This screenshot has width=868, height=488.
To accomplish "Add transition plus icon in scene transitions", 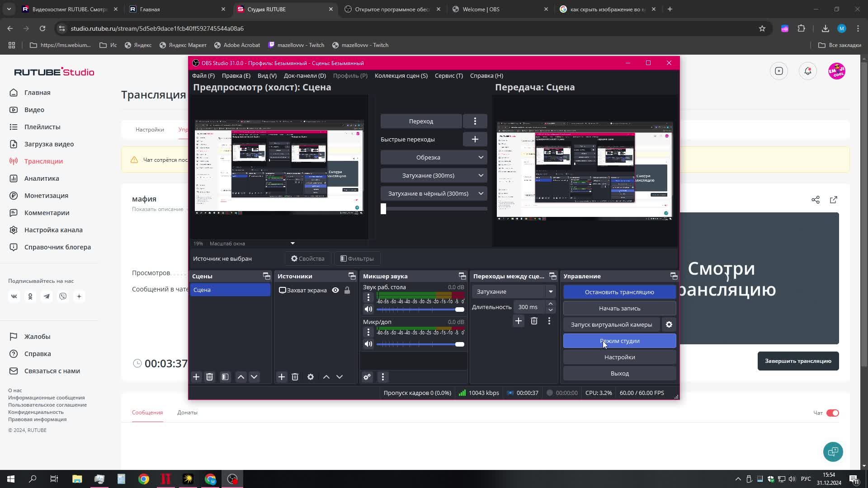I will pos(519,321).
